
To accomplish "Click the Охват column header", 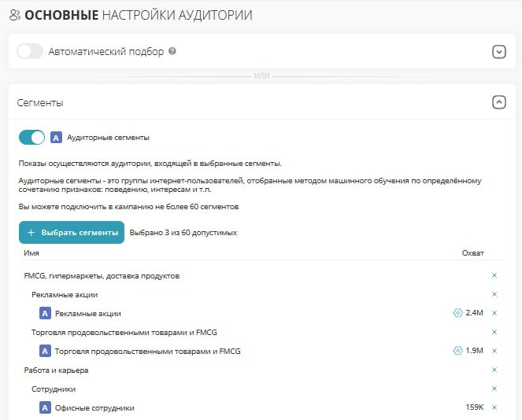I will tap(472, 253).
